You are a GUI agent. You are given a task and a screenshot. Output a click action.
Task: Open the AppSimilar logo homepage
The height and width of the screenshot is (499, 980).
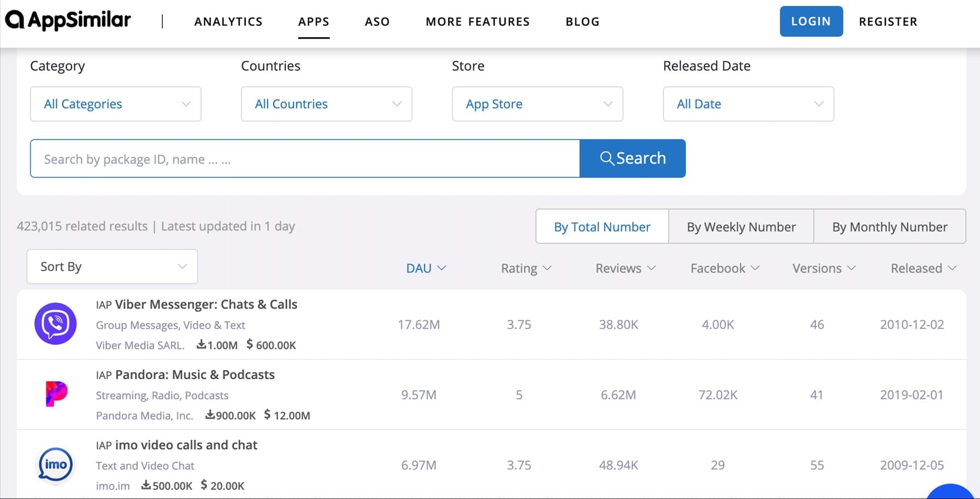tap(68, 21)
